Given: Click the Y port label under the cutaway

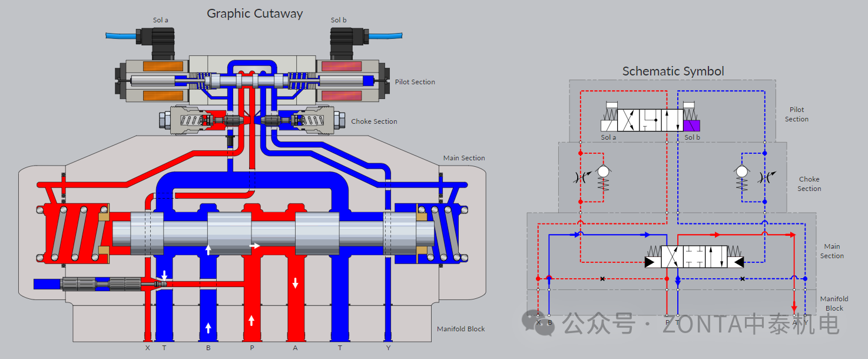Looking at the screenshot, I should tap(388, 348).
